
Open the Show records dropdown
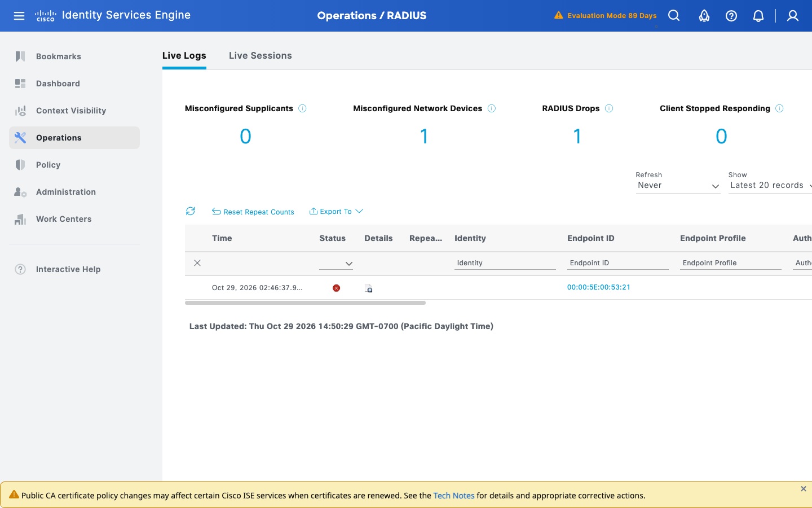point(770,186)
